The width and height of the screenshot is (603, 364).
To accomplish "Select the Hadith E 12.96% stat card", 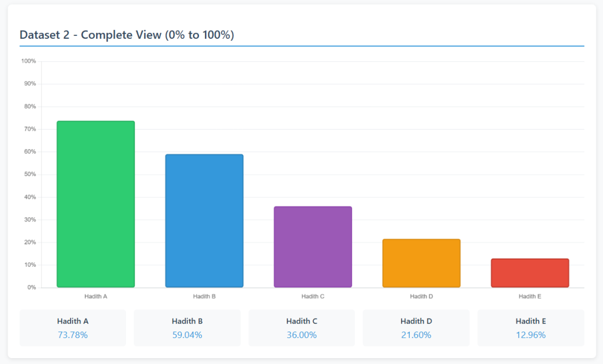I will [x=531, y=328].
